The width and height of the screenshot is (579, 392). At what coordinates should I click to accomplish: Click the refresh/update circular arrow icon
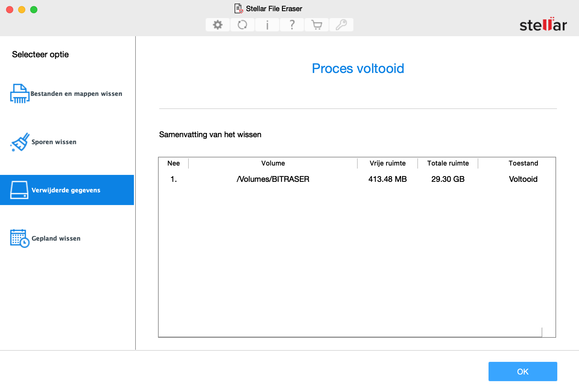tap(242, 25)
